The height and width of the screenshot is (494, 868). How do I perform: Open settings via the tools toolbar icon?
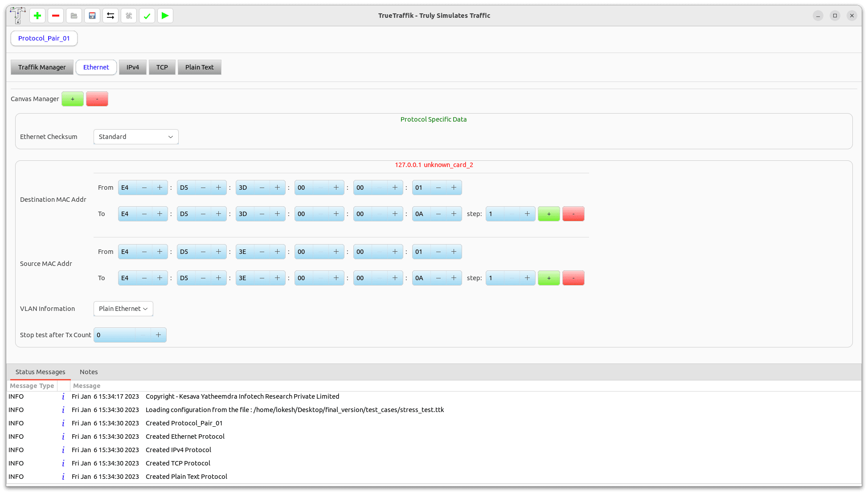coord(128,16)
